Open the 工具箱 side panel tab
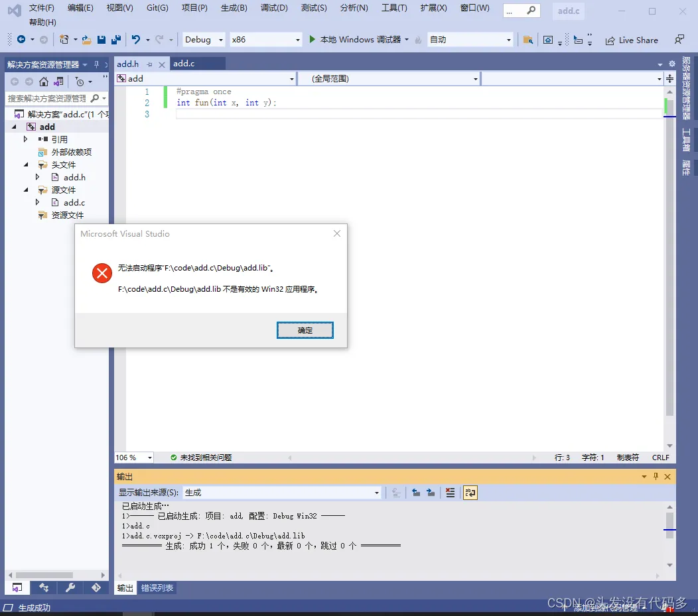Screen dimensions: 698x616 pos(687,140)
